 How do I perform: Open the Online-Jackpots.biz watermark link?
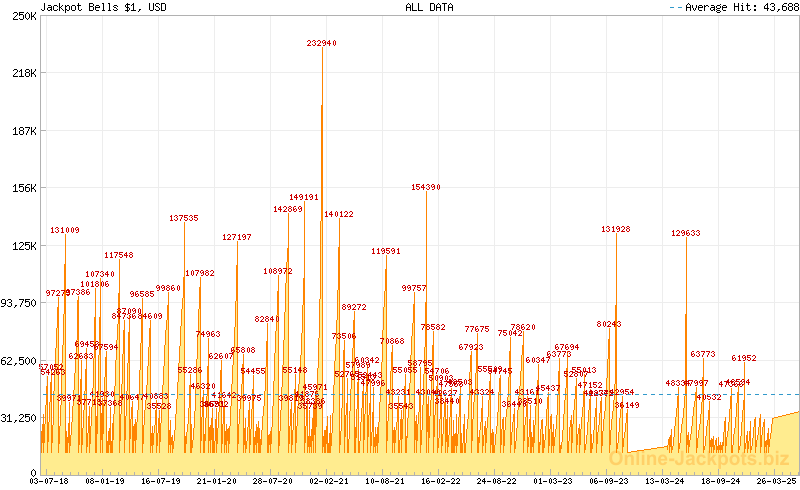click(x=702, y=458)
